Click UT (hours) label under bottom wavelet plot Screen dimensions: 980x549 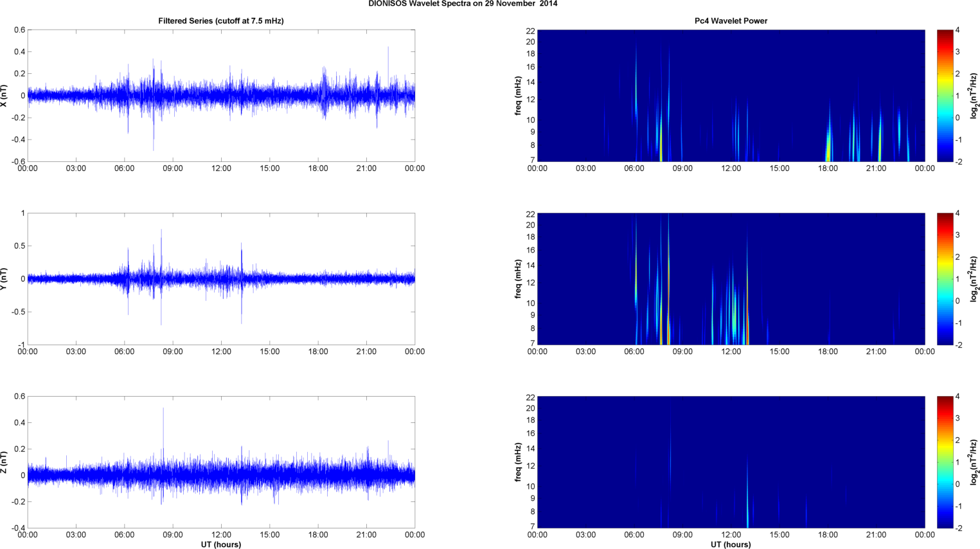click(731, 544)
